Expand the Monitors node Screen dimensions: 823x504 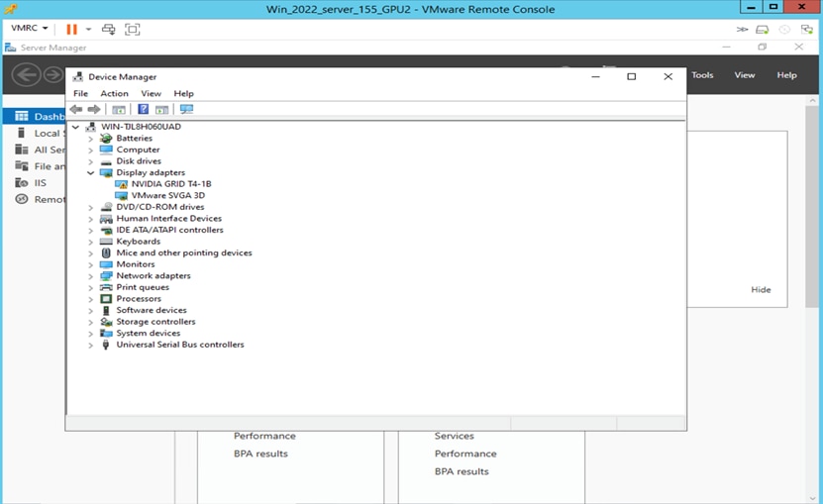click(91, 264)
